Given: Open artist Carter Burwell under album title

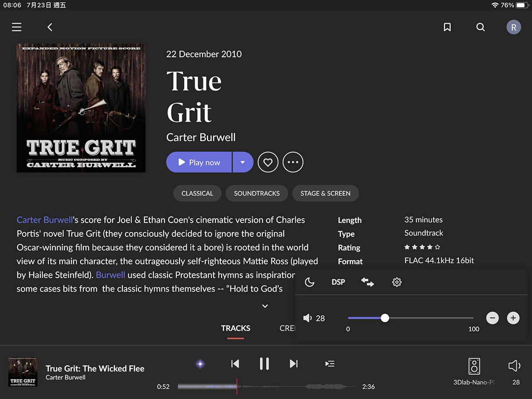Looking at the screenshot, I should 201,137.
